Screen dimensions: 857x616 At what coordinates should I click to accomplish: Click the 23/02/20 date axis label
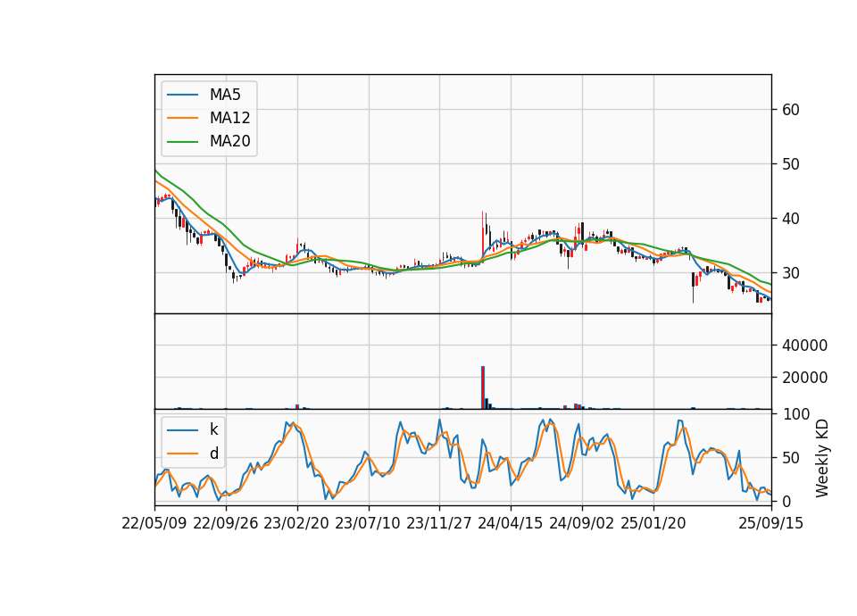pyautogui.click(x=296, y=523)
